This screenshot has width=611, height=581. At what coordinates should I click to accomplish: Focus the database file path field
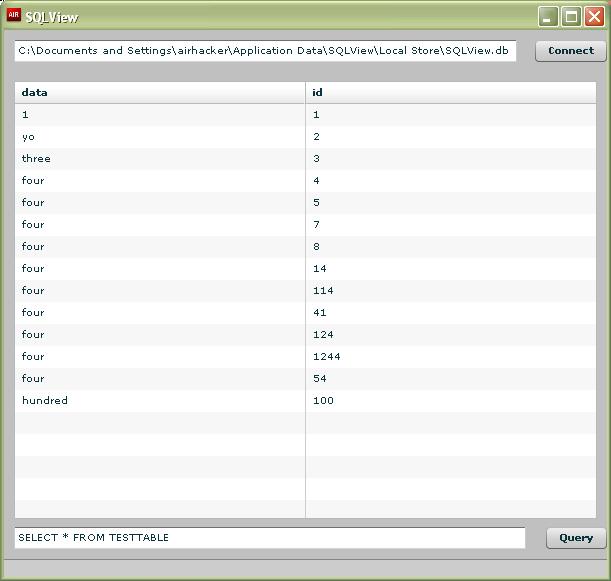[265, 51]
